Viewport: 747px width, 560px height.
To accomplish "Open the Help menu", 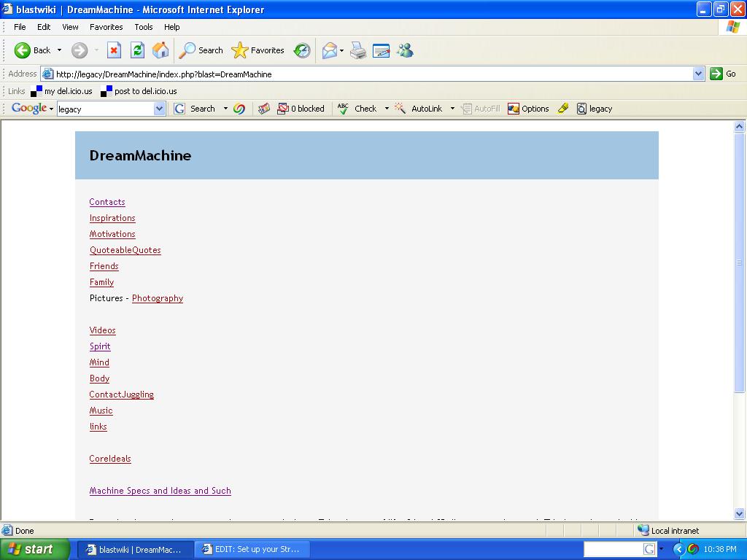I will click(172, 27).
